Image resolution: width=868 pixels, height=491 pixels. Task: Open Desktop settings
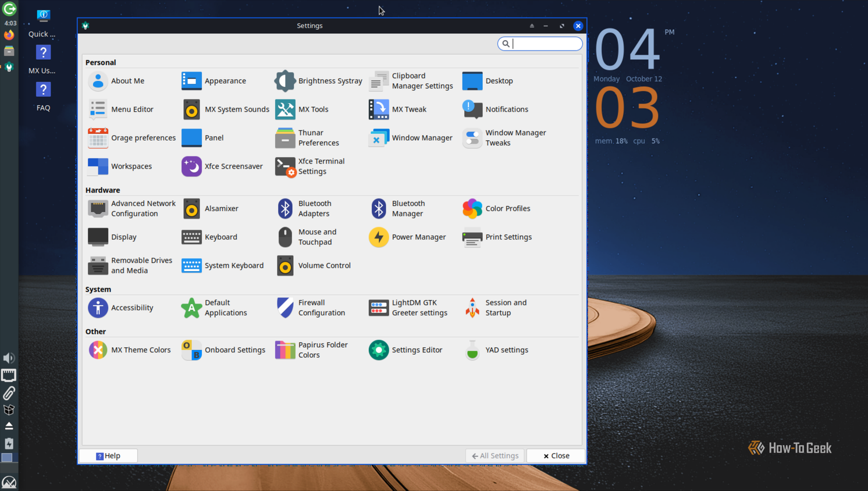tap(488, 81)
